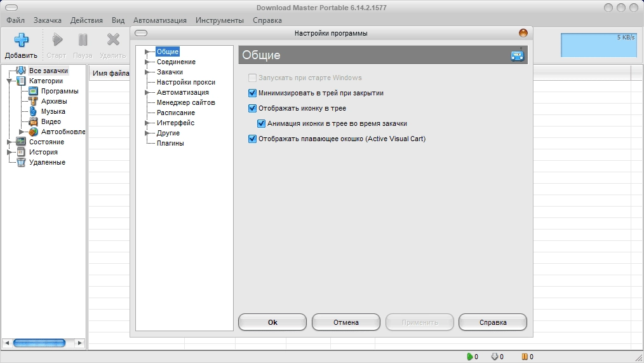The width and height of the screenshot is (644, 363).
Task: Click the Удалить cross icon
Action: click(113, 40)
